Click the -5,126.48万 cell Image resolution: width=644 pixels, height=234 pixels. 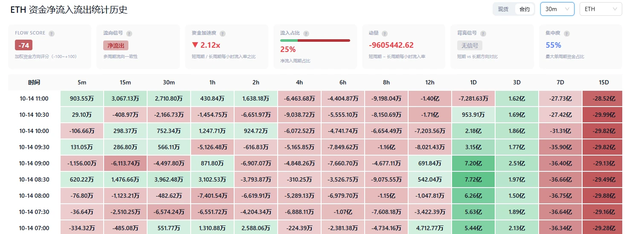point(212,147)
